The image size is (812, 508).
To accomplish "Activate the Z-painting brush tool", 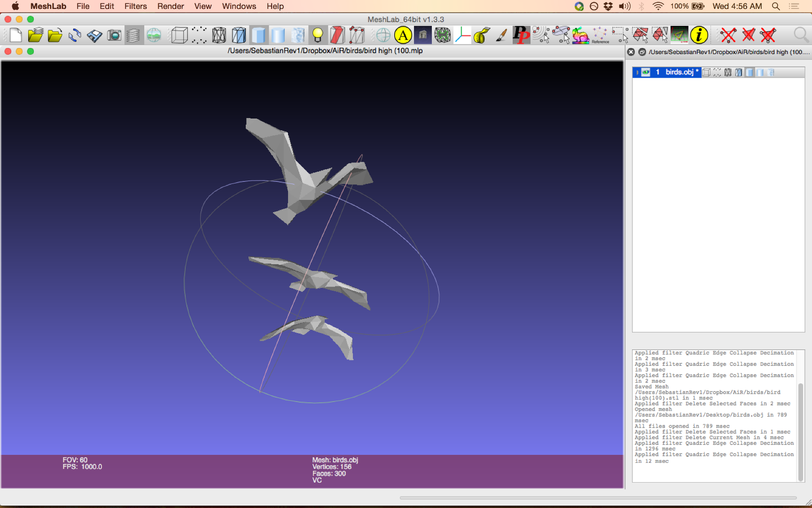I will [500, 35].
